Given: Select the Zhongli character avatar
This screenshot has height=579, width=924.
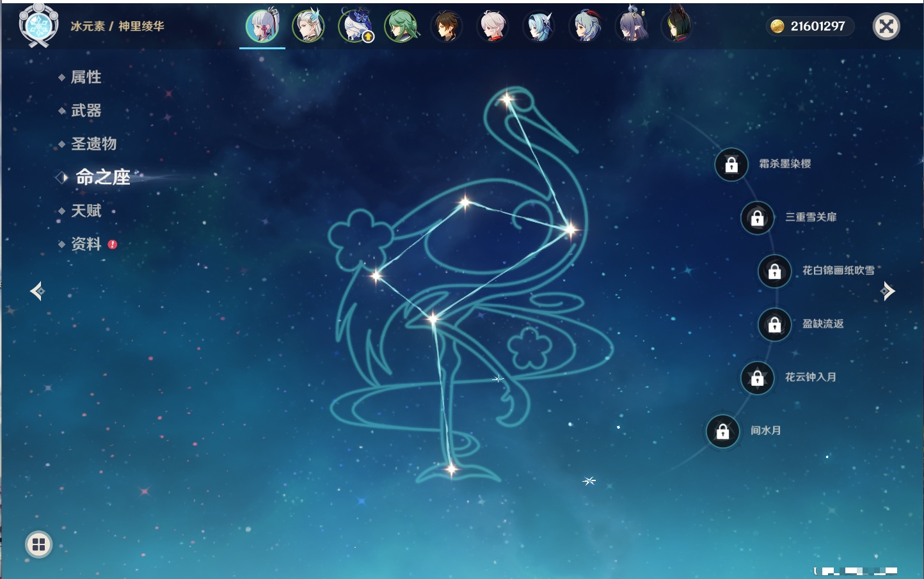Looking at the screenshot, I should (447, 27).
